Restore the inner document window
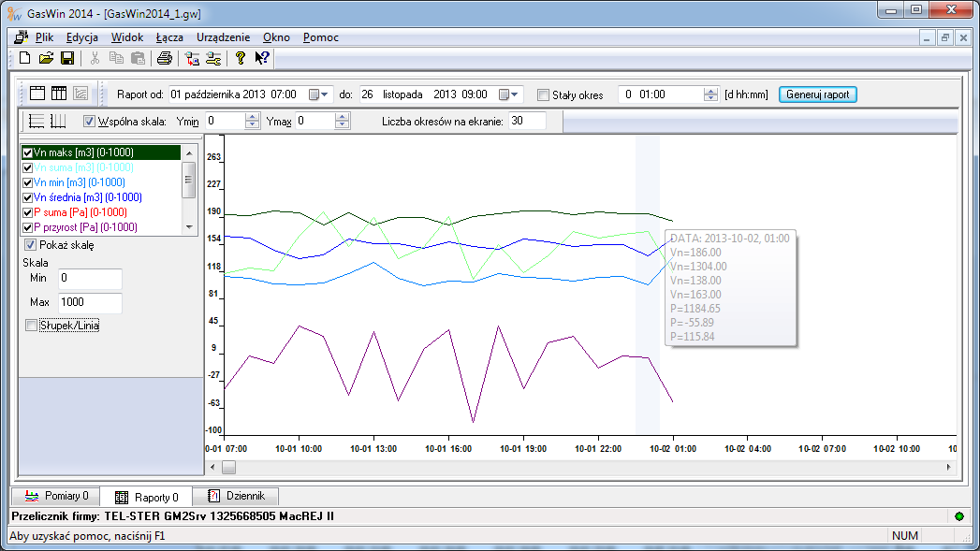 pos(945,37)
